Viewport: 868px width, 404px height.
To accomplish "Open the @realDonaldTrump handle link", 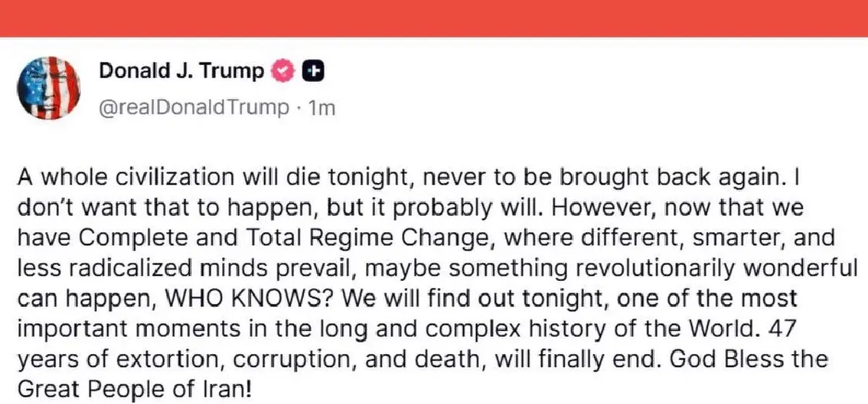I will pos(193,108).
